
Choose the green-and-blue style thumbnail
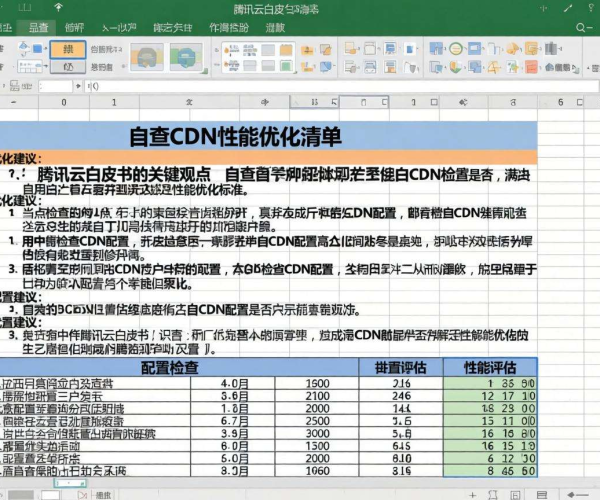(186, 57)
